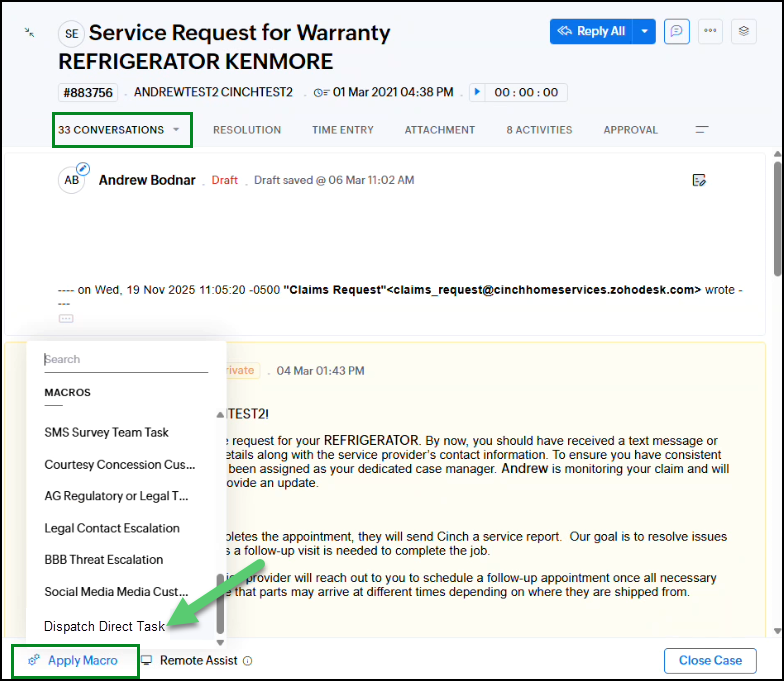Viewport: 784px width, 681px height.
Task: Click the Reply All button
Action: pyautogui.click(x=591, y=31)
